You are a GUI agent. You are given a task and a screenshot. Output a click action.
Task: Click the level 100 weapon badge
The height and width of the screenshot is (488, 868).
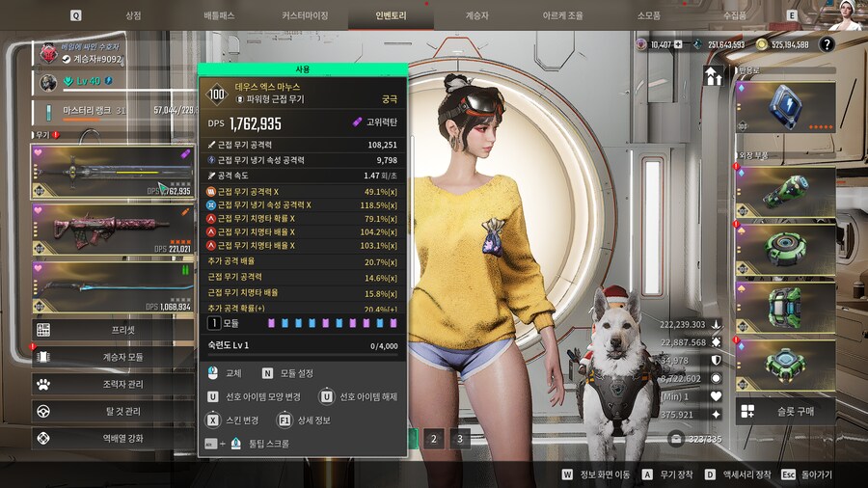[216, 95]
